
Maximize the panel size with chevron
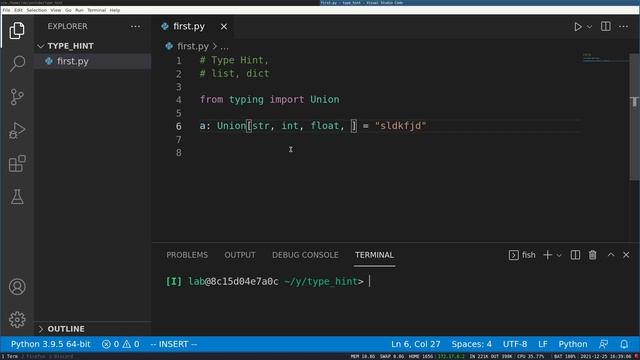pos(611,255)
